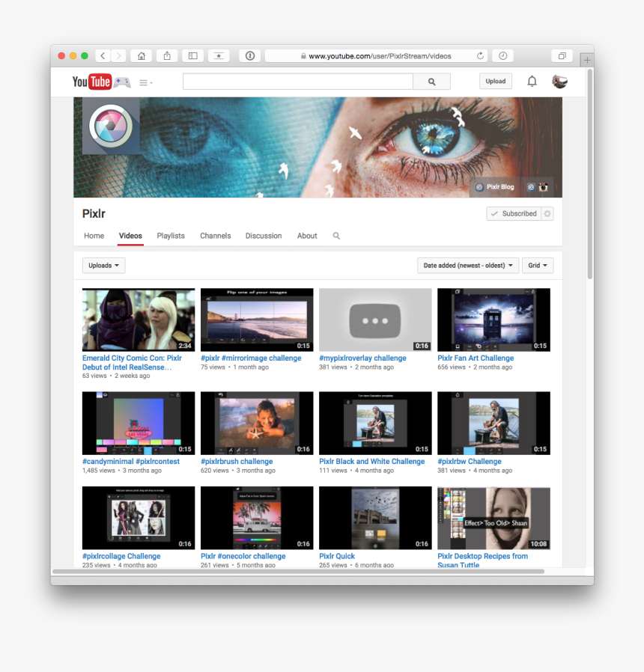This screenshot has height=672, width=644.
Task: Open the About tab
Action: coord(307,236)
